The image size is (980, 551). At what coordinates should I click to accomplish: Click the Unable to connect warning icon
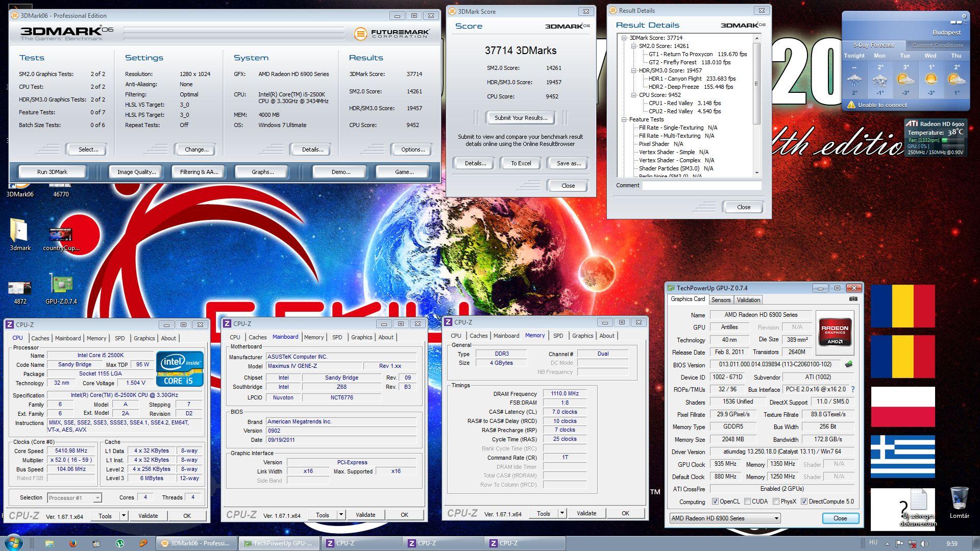click(851, 105)
